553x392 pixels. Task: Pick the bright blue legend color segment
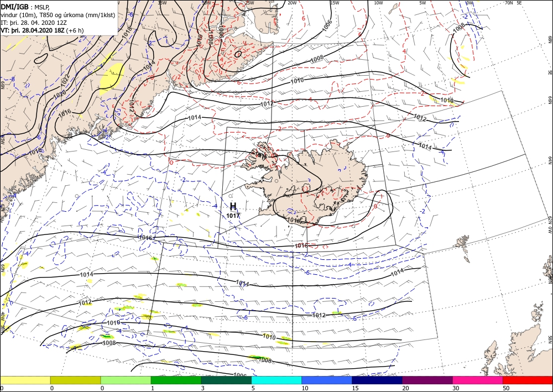click(327, 380)
